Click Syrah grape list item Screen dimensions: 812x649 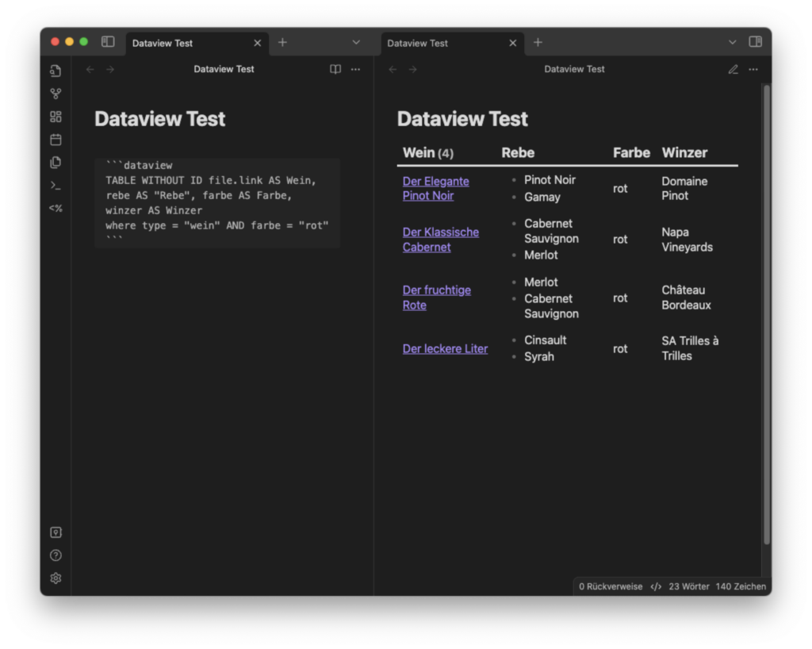pyautogui.click(x=539, y=357)
